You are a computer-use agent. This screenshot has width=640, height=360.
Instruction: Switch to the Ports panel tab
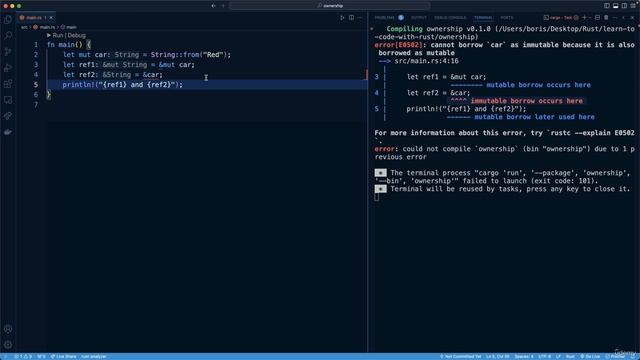point(507,18)
